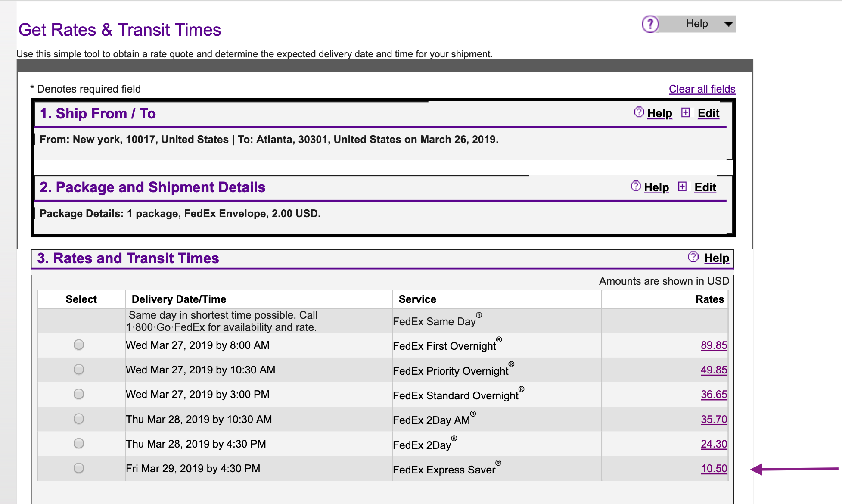This screenshot has width=842, height=504.
Task: Click the Clear all fields link
Action: [702, 89]
